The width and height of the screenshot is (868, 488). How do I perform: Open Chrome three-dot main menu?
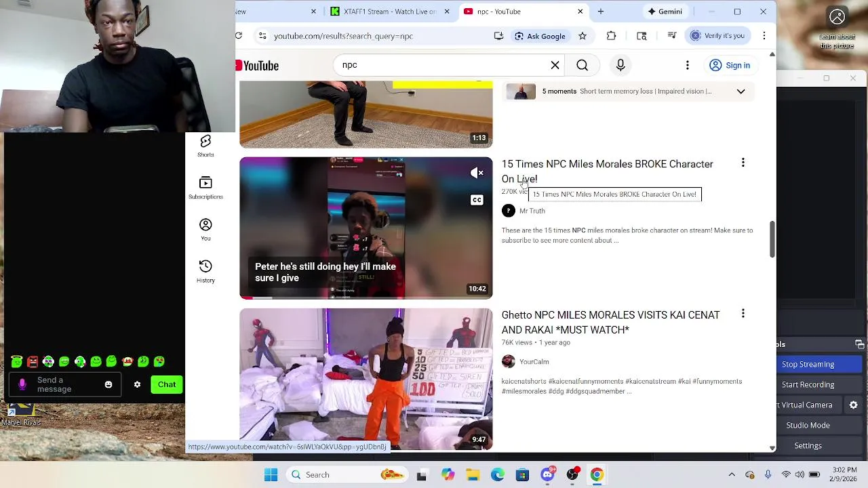764,36
